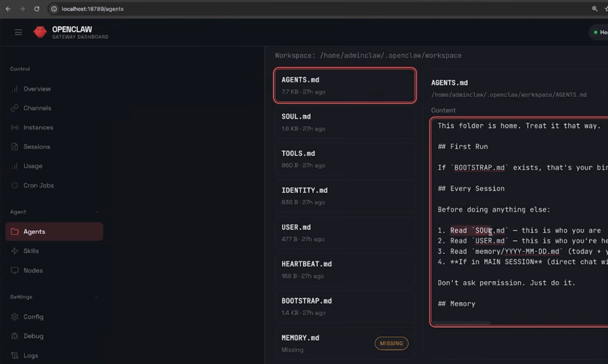Screen dimensions: 608x364
Task: Open Logs from the sidebar menu
Action: 31,355
